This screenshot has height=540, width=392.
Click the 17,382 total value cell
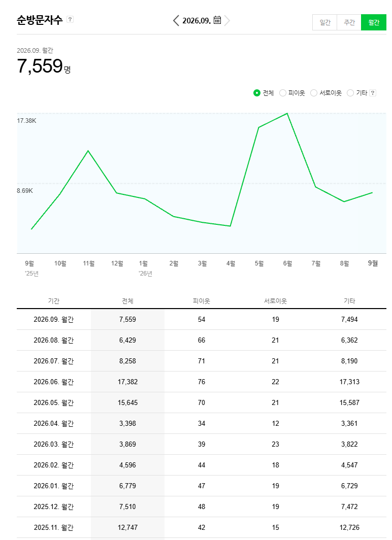point(127,382)
